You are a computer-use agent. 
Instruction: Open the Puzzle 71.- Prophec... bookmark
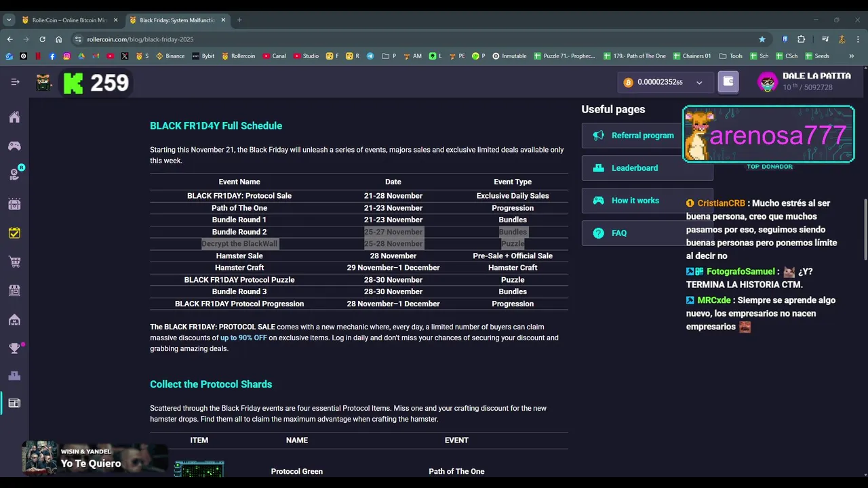coord(564,56)
